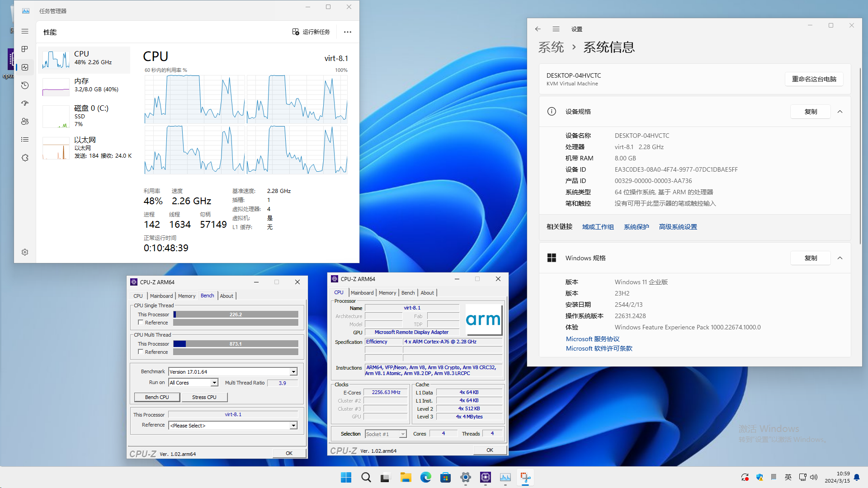Open Mainboard tab in right CPU-Z window
Image resolution: width=868 pixels, height=488 pixels.
[x=362, y=293]
